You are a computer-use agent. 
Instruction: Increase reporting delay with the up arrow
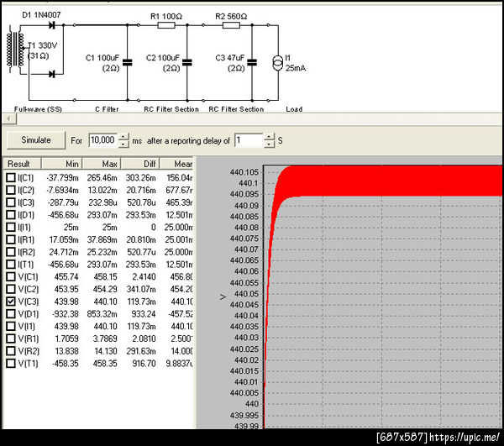269,137
